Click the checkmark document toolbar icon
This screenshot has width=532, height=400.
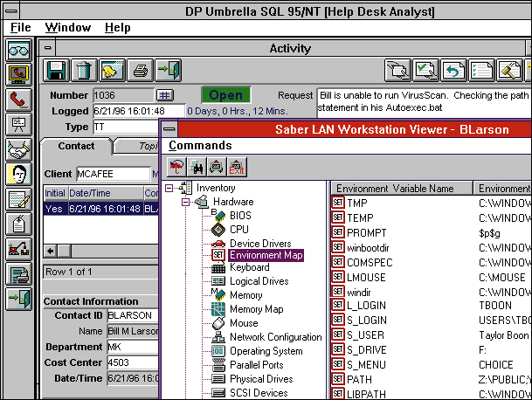tap(425, 71)
